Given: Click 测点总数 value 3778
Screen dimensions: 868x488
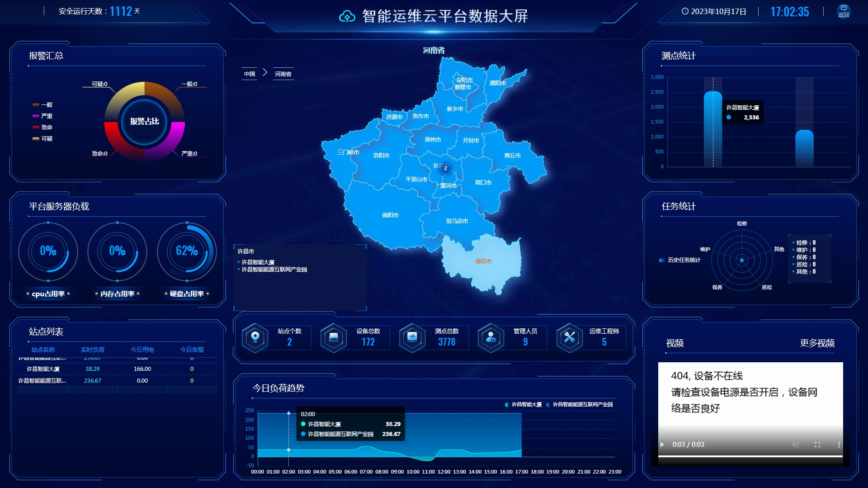Looking at the screenshot, I should coord(447,342).
